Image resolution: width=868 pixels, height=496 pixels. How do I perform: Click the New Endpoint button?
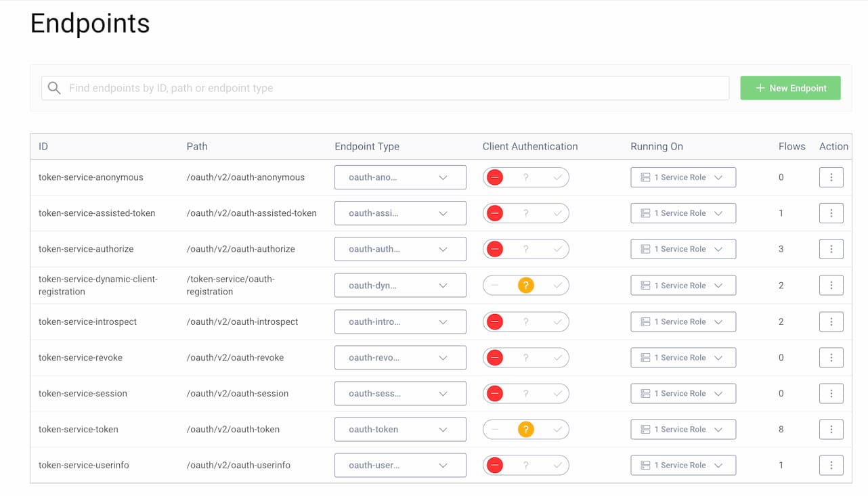coord(790,88)
